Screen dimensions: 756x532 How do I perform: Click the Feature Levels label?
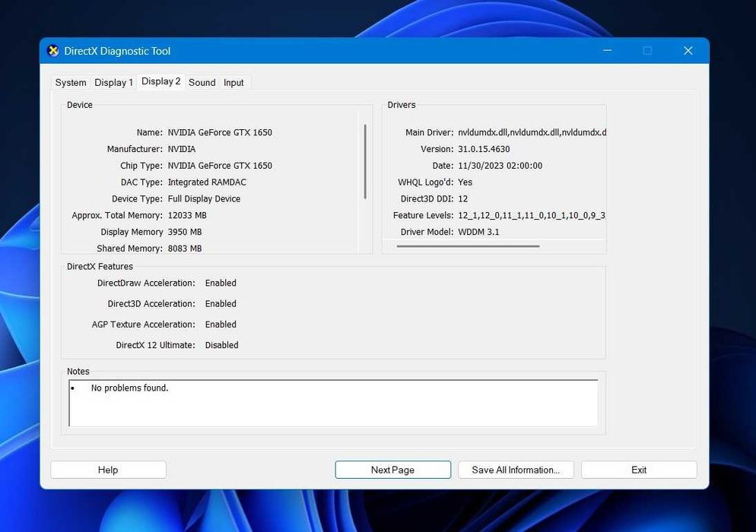pos(424,215)
